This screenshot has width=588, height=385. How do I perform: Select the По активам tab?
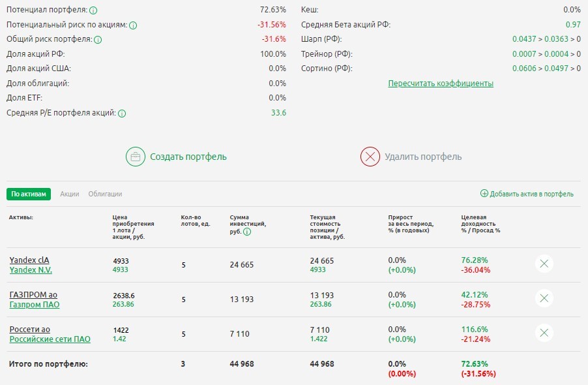(x=29, y=194)
